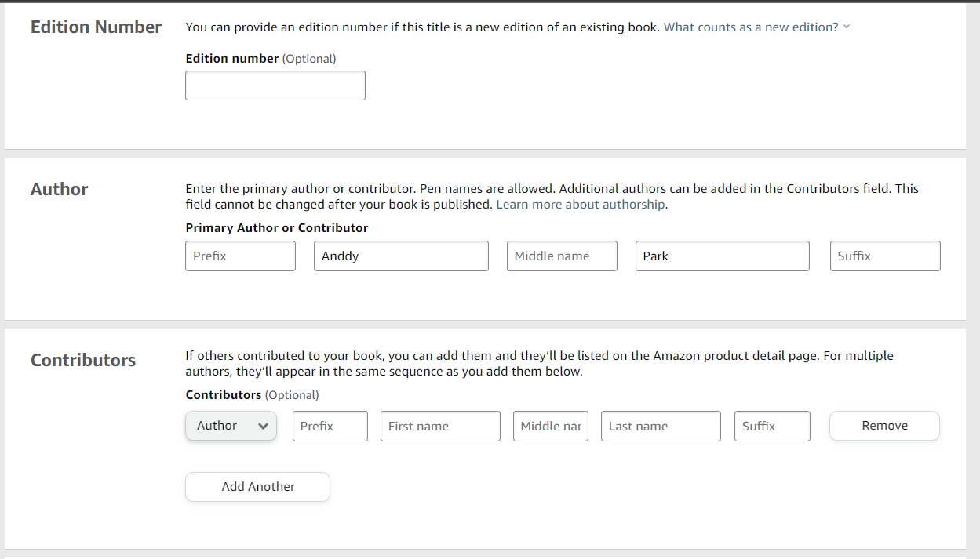Click the chevron next to new edition link

point(847,27)
